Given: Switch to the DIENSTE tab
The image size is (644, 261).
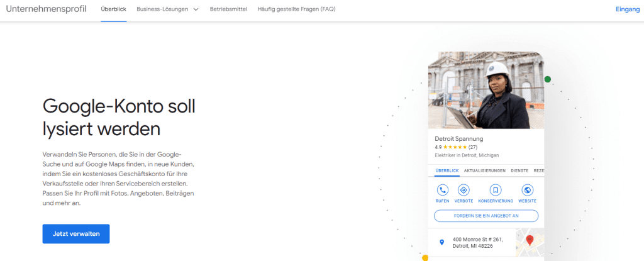Looking at the screenshot, I should point(519,170).
